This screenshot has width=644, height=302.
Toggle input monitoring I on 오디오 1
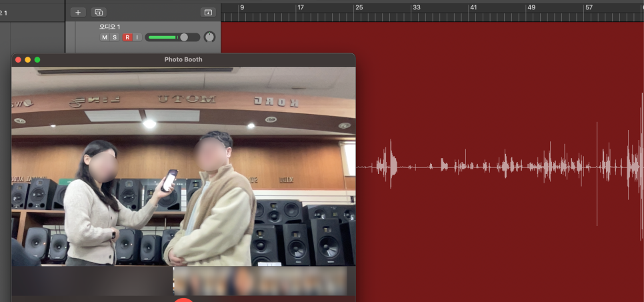tap(137, 37)
